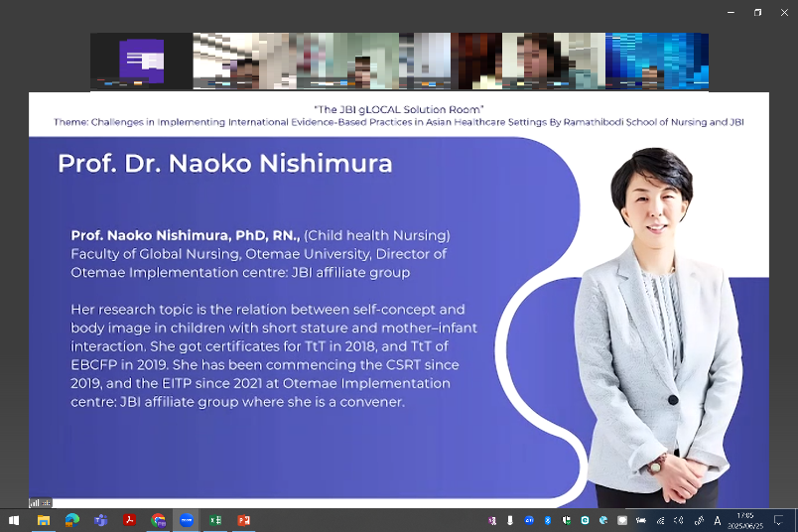Open File Explorer from the taskbar
This screenshot has height=532, width=798.
(44, 520)
